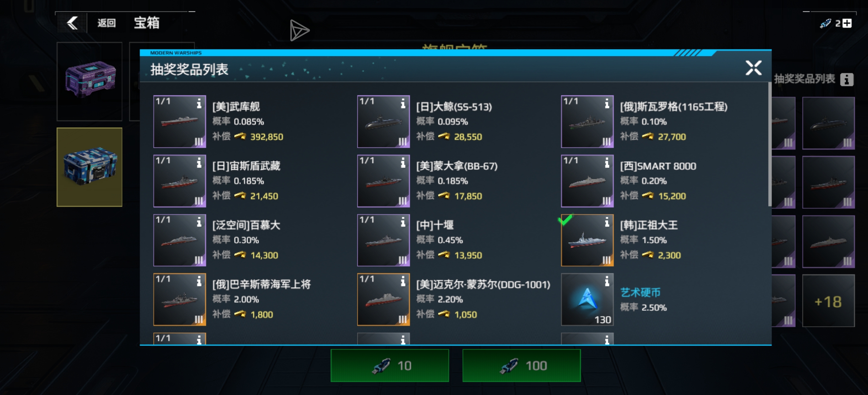Close the prize list dialog
The height and width of the screenshot is (395, 868).
coord(753,68)
